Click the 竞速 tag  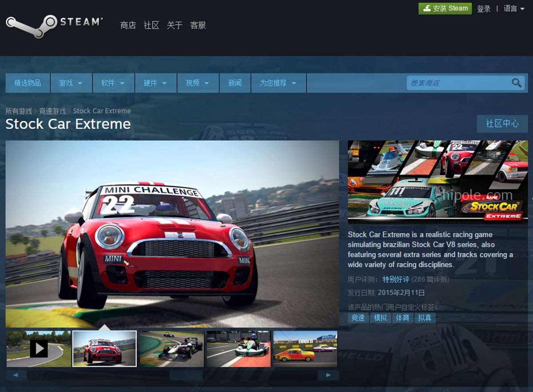(358, 318)
